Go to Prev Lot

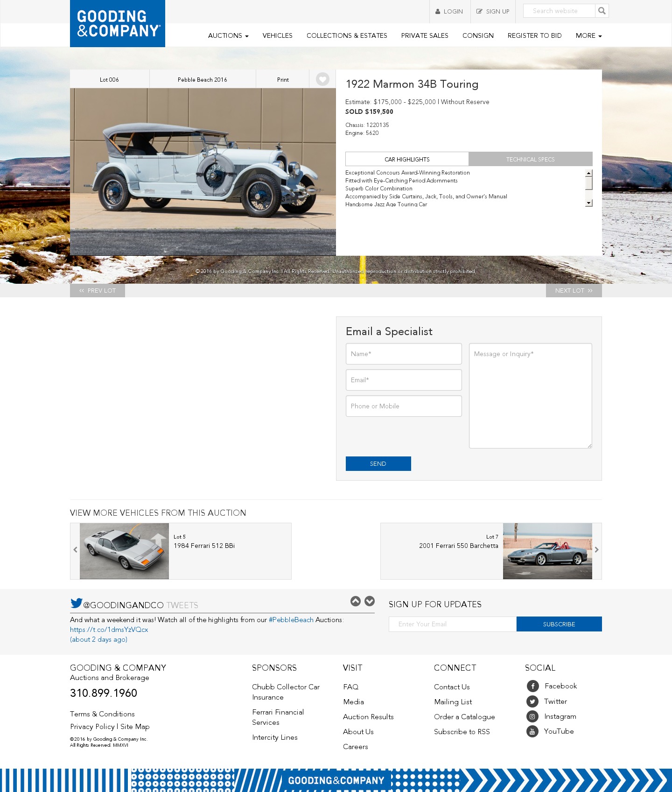point(98,290)
